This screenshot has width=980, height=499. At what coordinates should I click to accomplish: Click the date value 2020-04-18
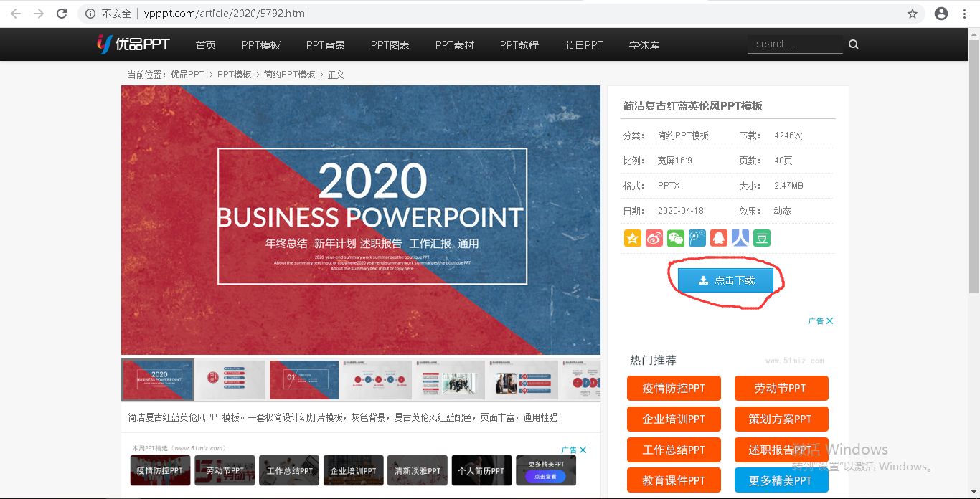[x=681, y=211]
